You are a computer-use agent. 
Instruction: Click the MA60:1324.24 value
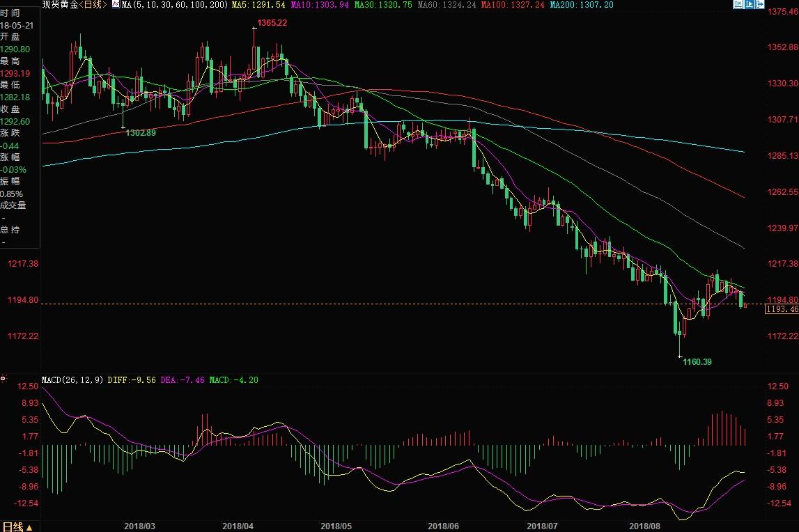click(x=447, y=5)
